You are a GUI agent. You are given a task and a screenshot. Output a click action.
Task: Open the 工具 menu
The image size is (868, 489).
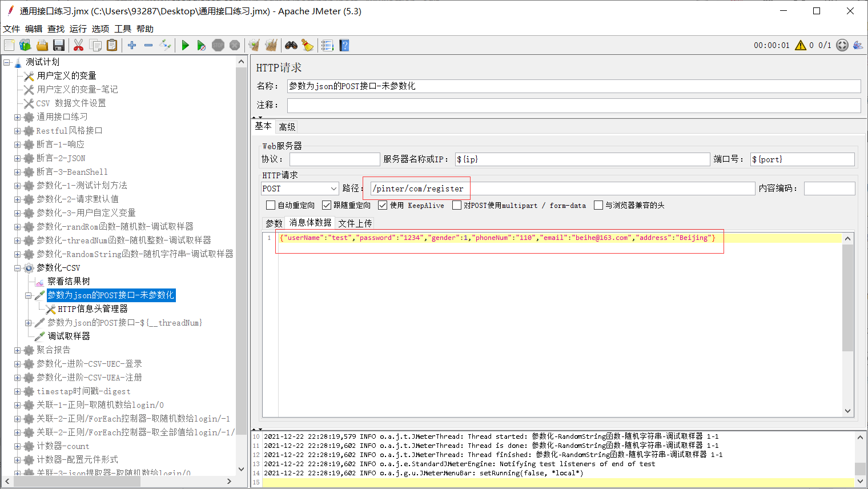[x=123, y=29]
